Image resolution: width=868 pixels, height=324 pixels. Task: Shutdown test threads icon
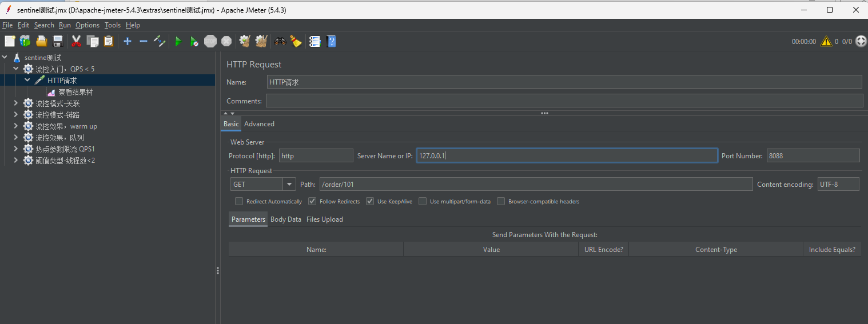click(226, 41)
